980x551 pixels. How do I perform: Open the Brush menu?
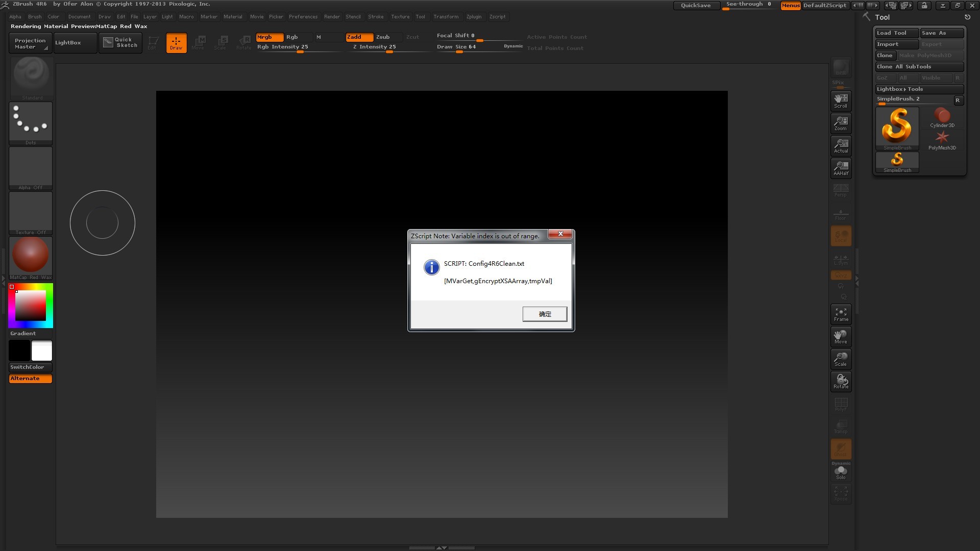point(35,17)
